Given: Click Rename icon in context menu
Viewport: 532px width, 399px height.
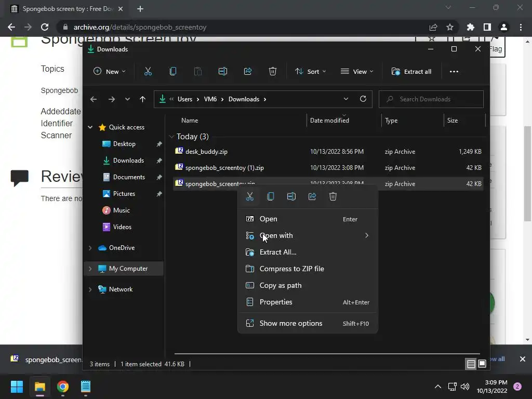Looking at the screenshot, I should [291, 196].
